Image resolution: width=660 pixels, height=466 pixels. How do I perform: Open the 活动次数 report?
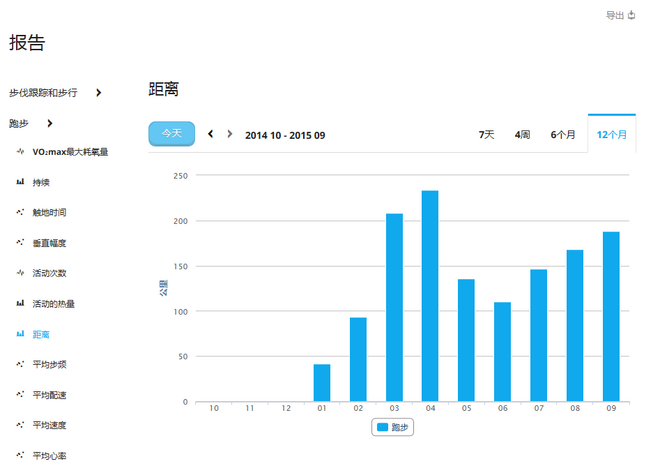pos(49,273)
